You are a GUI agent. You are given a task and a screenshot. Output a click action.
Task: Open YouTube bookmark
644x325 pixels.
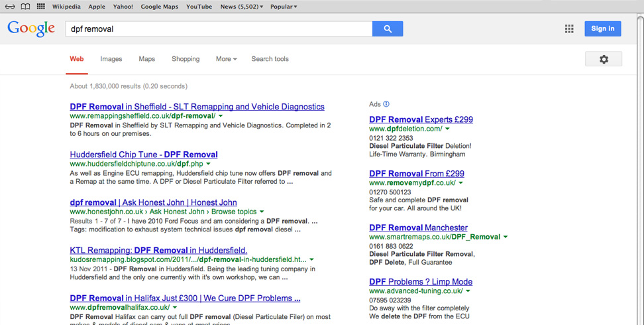click(199, 7)
